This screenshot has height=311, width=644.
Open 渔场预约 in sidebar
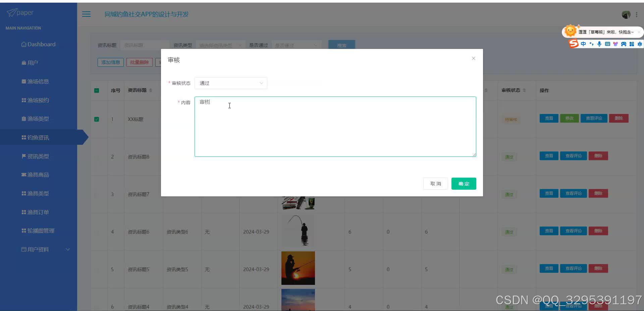(x=35, y=100)
